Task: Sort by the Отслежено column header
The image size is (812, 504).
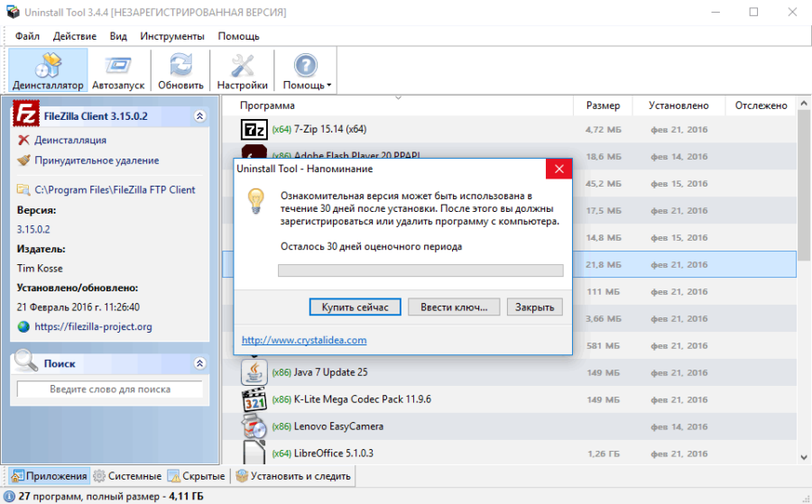Action: [x=761, y=105]
